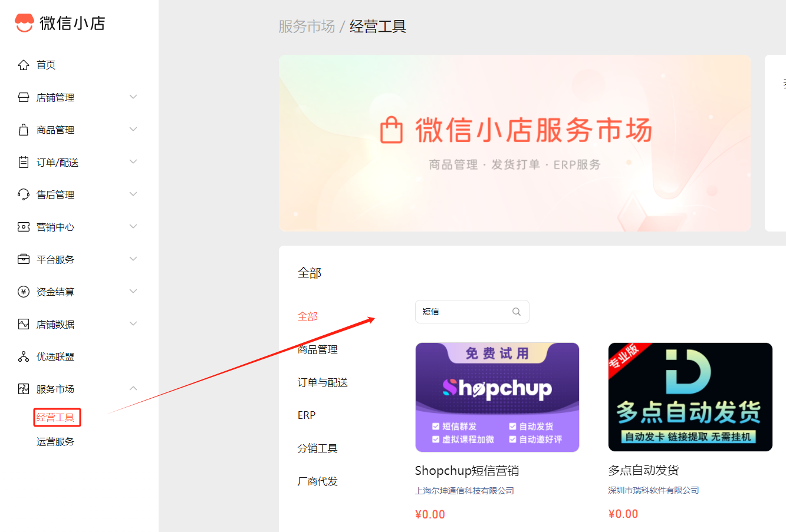
Task: Expand the 平台服务 menu chevron
Action: 133,259
